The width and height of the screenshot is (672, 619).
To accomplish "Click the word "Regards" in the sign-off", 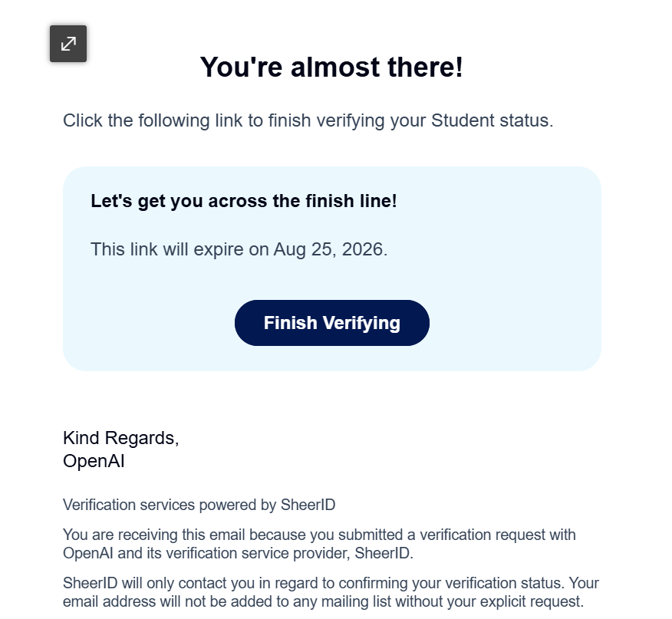I will (x=140, y=438).
